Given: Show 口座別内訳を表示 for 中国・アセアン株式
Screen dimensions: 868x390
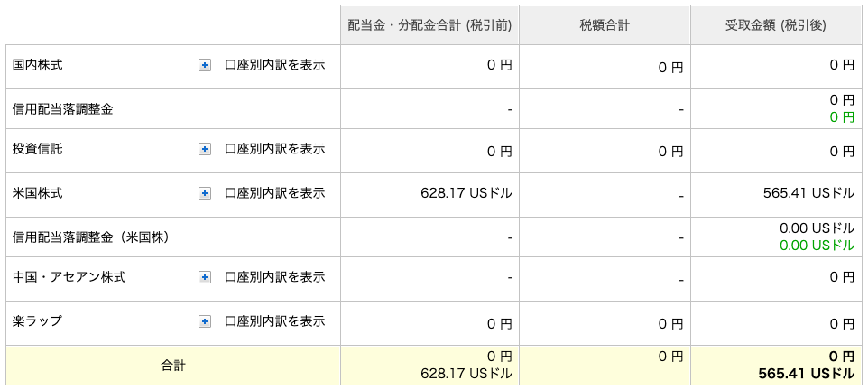Looking at the screenshot, I should (274, 277).
